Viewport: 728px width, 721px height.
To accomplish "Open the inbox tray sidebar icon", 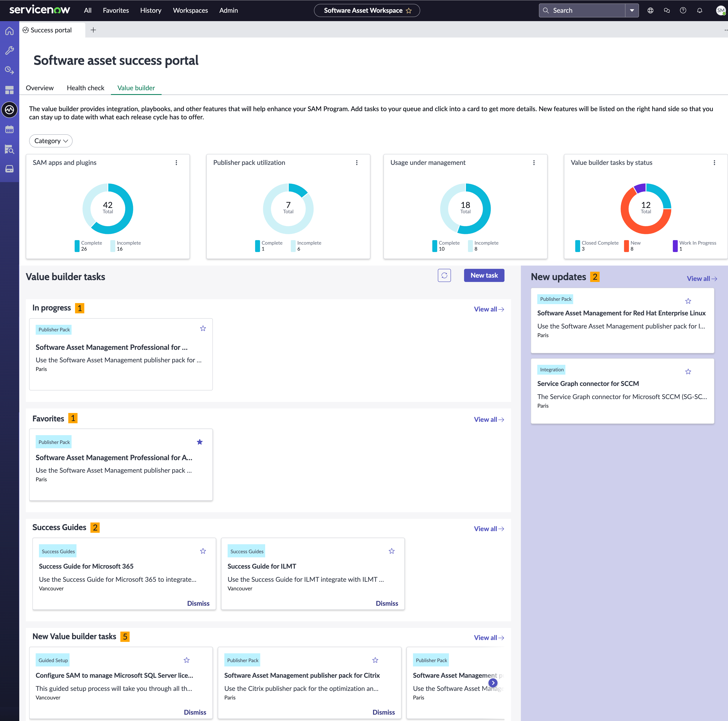I will click(x=9, y=169).
